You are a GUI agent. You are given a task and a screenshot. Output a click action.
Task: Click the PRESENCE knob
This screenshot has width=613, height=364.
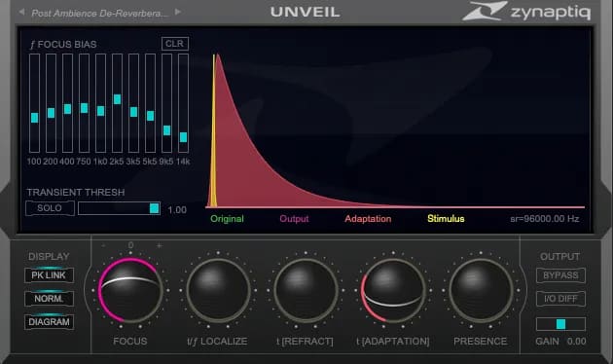click(481, 290)
